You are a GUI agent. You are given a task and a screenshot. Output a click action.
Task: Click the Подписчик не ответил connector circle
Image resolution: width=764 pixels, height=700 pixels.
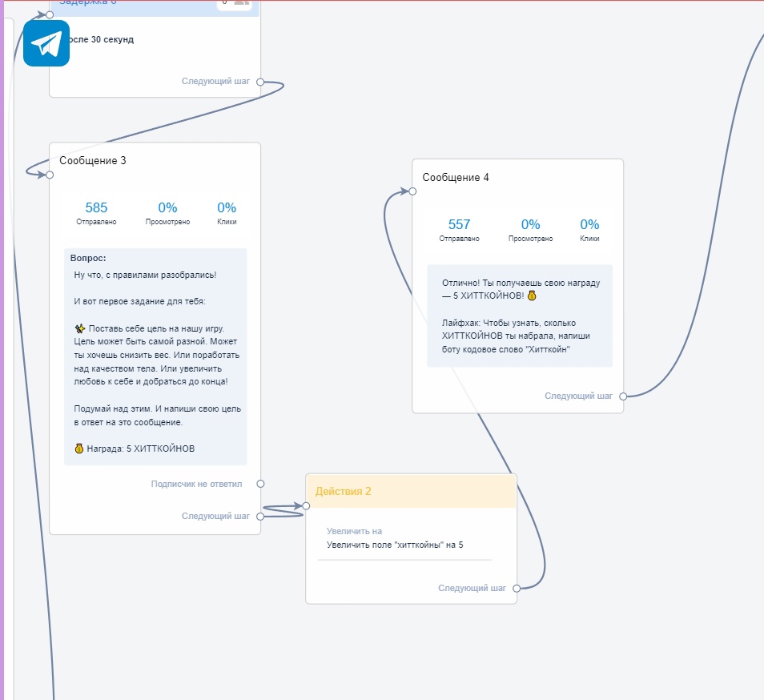[259, 484]
